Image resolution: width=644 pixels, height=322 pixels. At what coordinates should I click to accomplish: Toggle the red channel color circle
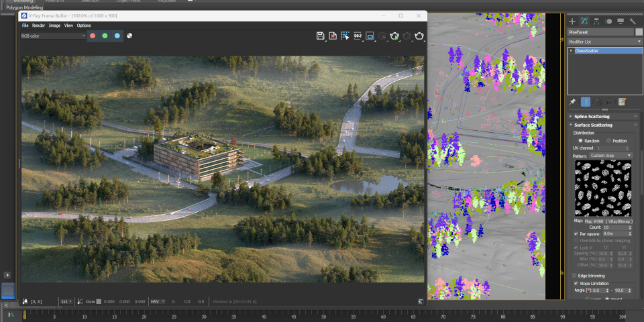(93, 36)
